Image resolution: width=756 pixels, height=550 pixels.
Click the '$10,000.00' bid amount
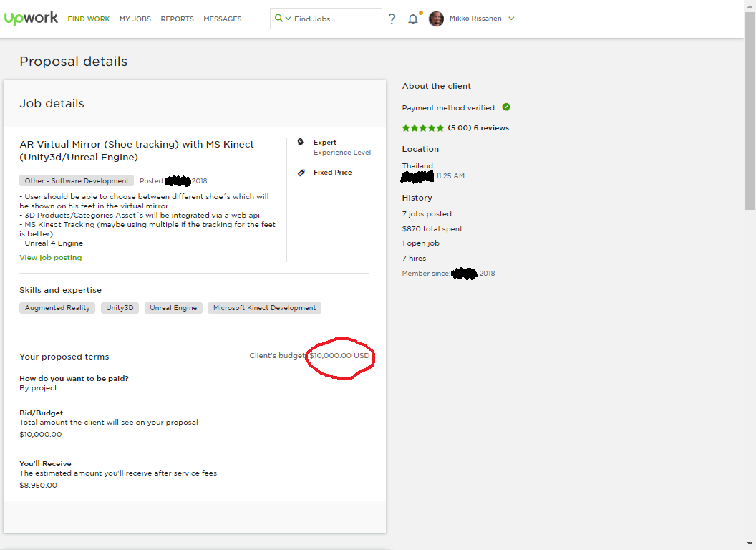[41, 434]
